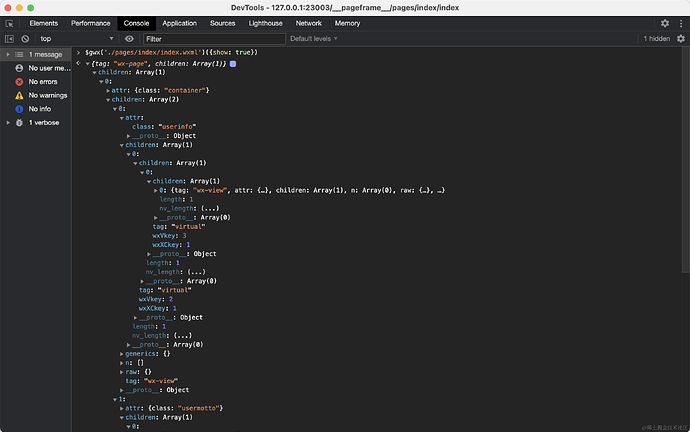Open the top JavaScript context dropdown
Screen dimensions: 690x432
coord(77,39)
